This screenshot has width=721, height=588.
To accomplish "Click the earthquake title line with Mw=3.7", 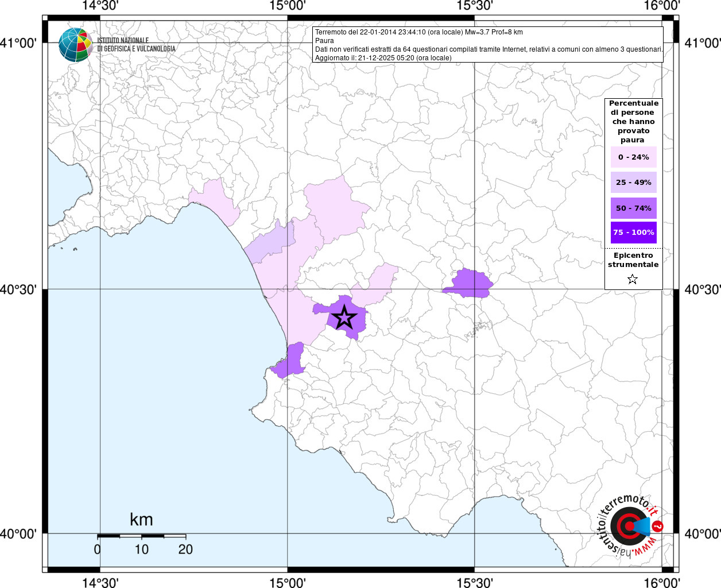I will 419,32.
